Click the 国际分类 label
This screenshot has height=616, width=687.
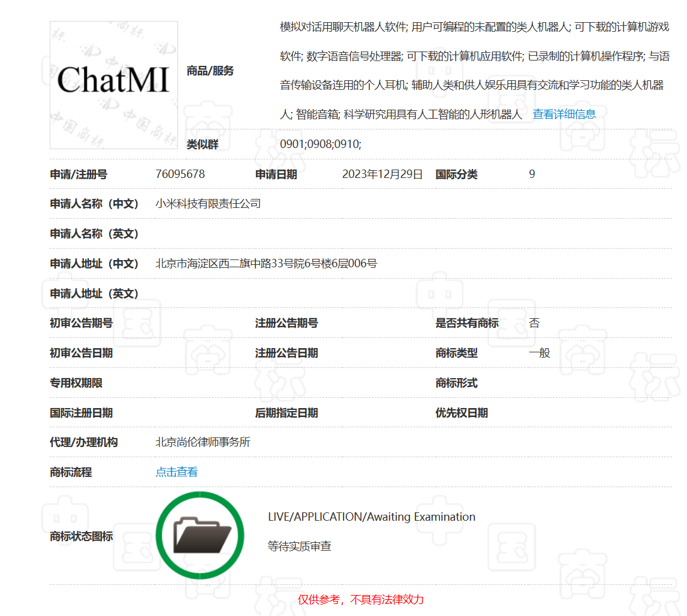(456, 175)
